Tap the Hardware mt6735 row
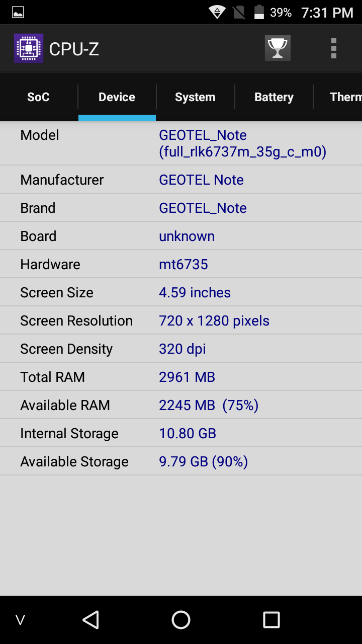Screen dimensions: 362x644 point(181,264)
